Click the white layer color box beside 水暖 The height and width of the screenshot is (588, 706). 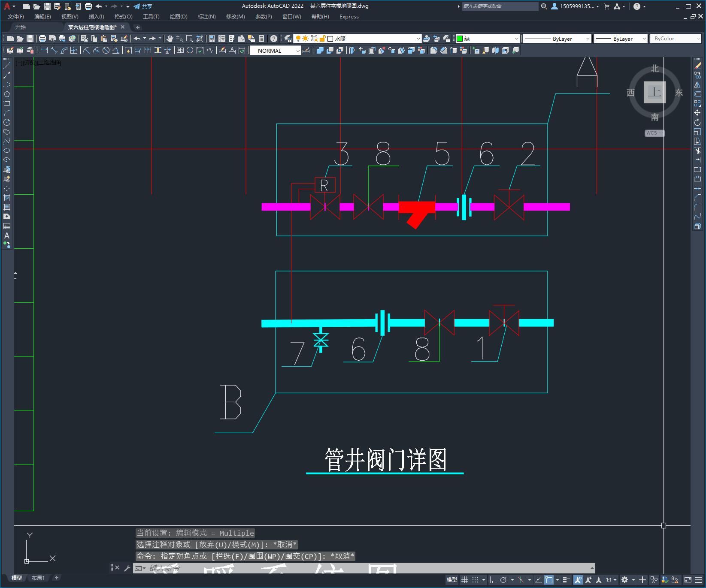330,39
